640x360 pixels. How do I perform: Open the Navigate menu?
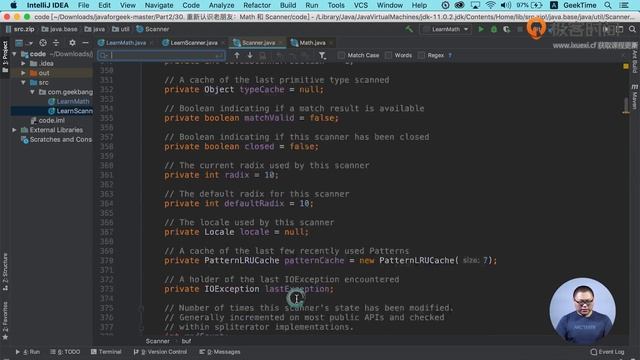159,5
